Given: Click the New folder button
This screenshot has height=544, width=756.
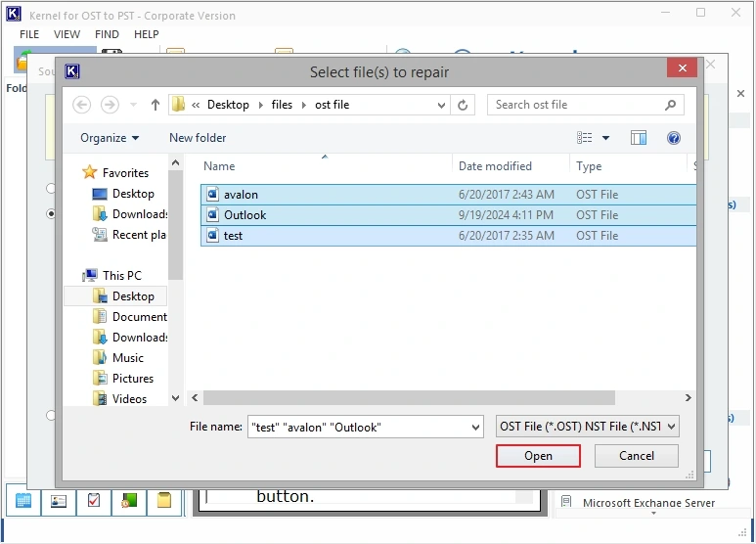Looking at the screenshot, I should tap(198, 138).
